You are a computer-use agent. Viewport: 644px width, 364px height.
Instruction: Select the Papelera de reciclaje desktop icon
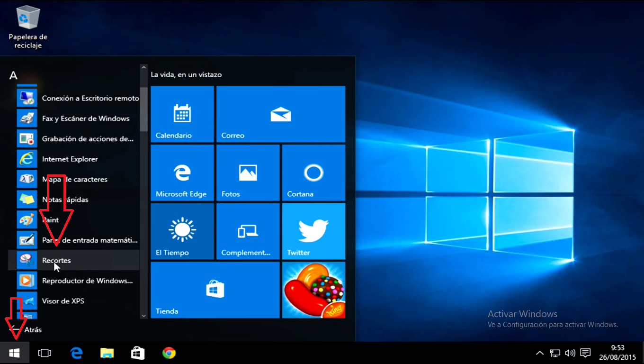pos(28,27)
